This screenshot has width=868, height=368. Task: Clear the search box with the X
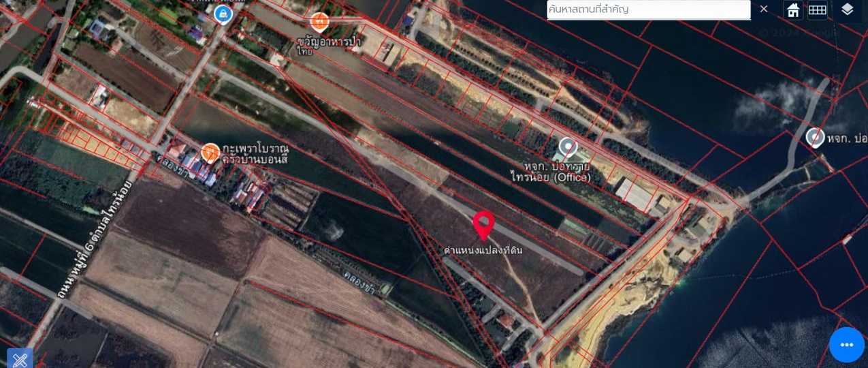click(764, 9)
